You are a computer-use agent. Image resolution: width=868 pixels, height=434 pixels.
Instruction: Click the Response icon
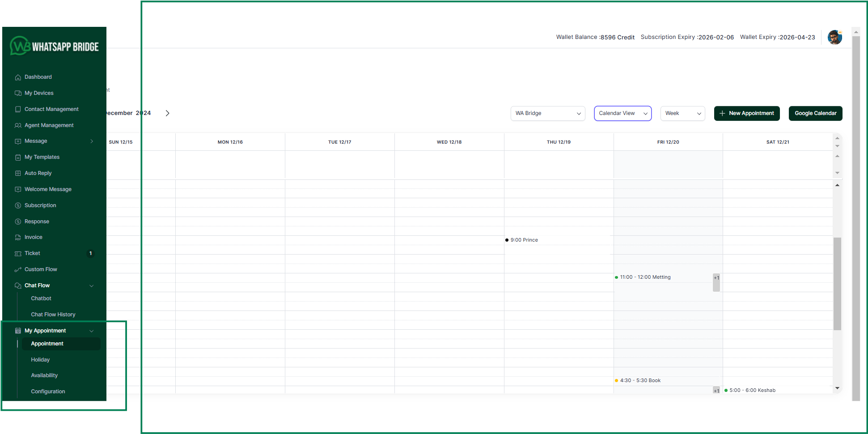18,221
